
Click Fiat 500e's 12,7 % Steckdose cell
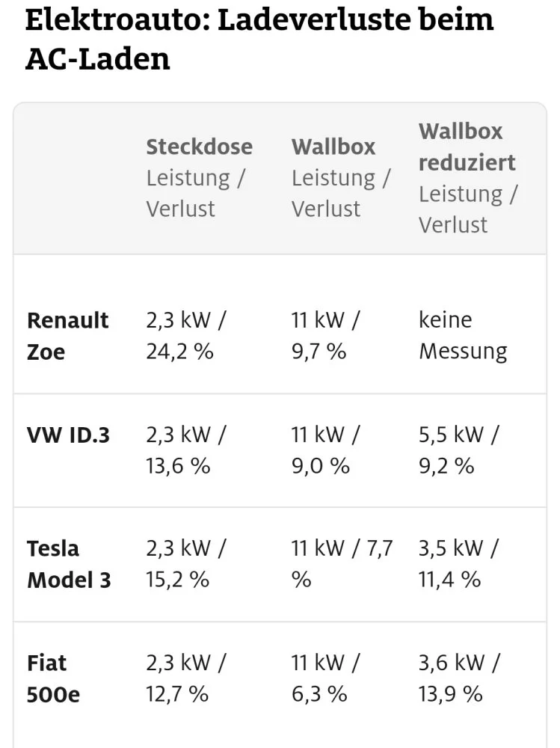[186, 678]
